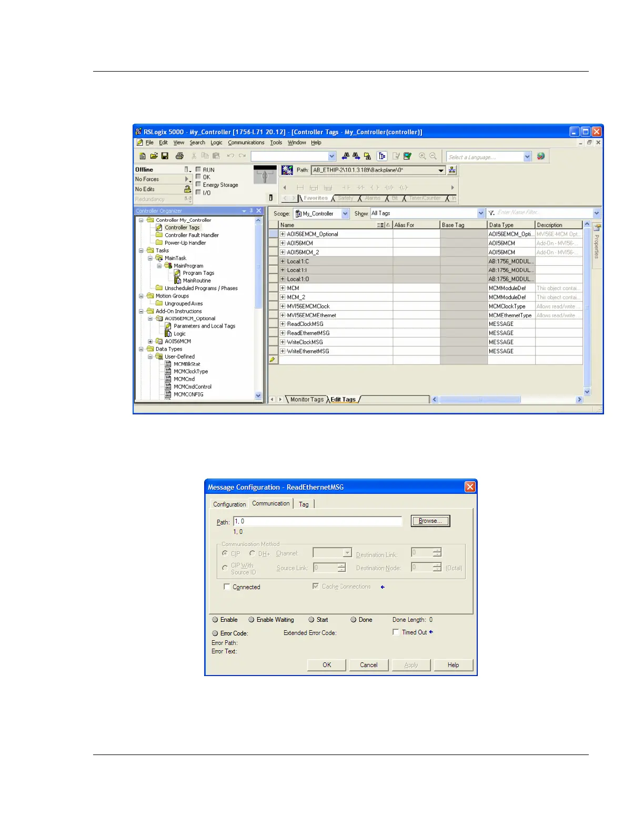Toggle the Cache Connections checkbox
The image size is (644, 834).
coord(316,587)
